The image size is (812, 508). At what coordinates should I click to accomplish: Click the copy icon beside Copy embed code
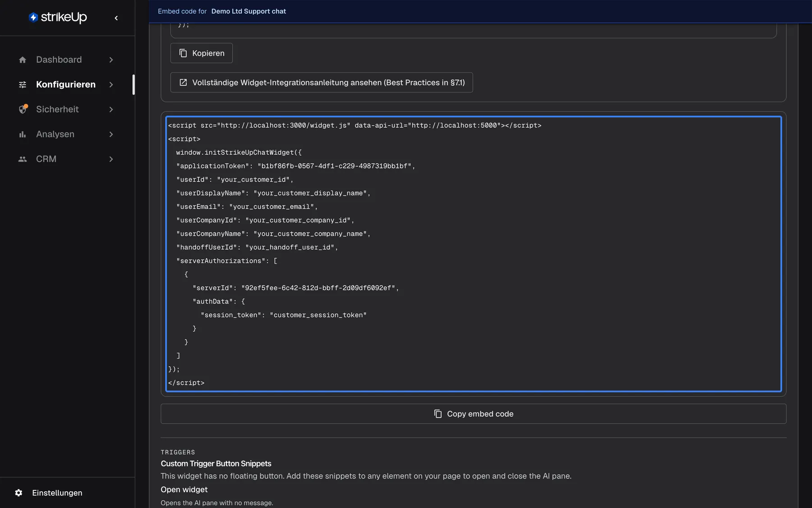click(x=438, y=414)
